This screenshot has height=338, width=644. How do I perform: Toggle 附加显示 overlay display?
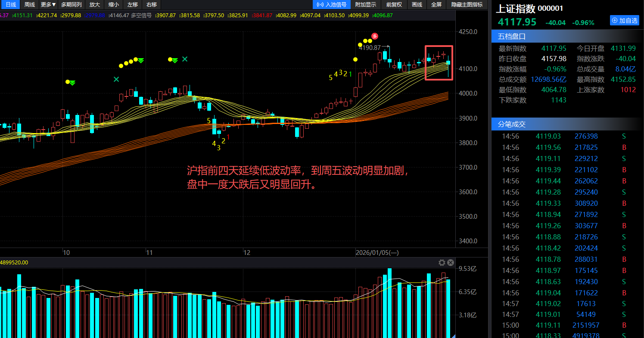(365, 5)
